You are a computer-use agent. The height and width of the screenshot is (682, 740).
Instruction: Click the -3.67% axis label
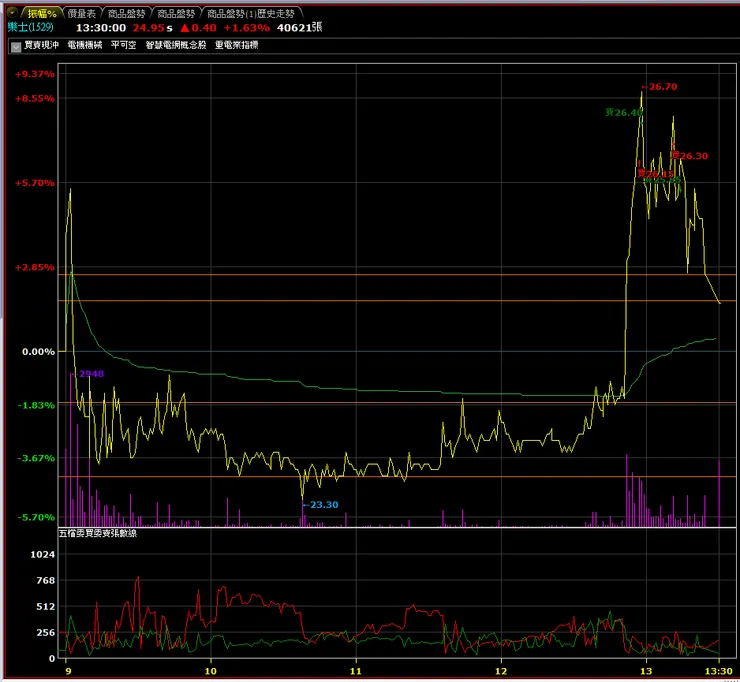coord(36,458)
